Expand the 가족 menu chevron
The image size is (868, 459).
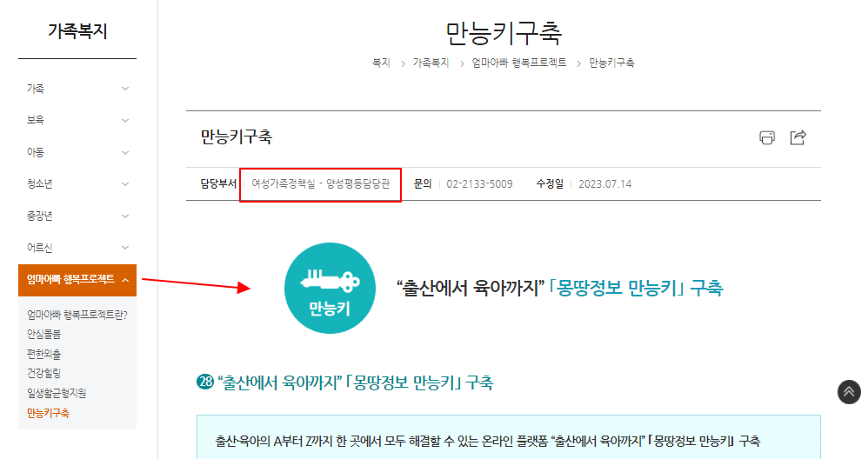[x=125, y=89]
